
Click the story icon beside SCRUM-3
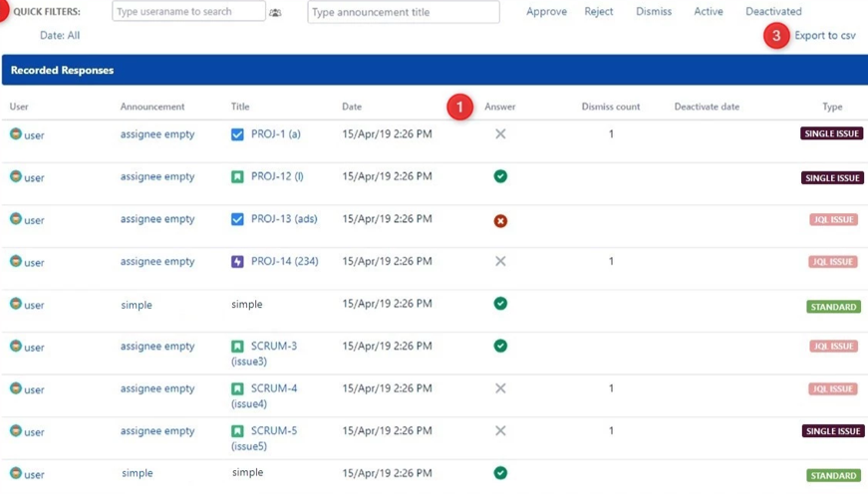237,347
